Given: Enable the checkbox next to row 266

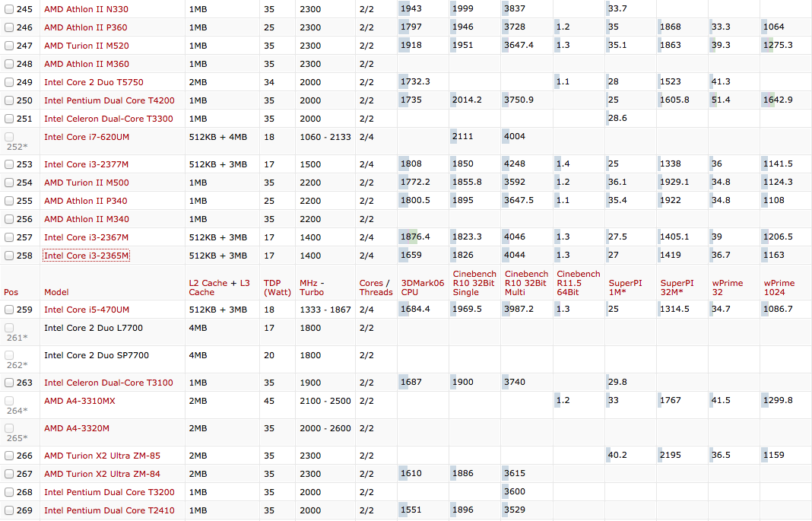Looking at the screenshot, I should click(x=9, y=456).
